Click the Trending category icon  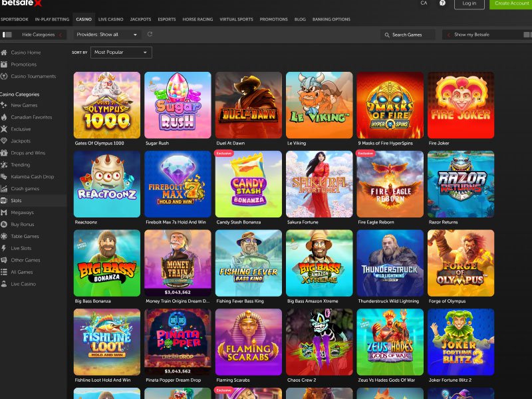click(x=4, y=164)
